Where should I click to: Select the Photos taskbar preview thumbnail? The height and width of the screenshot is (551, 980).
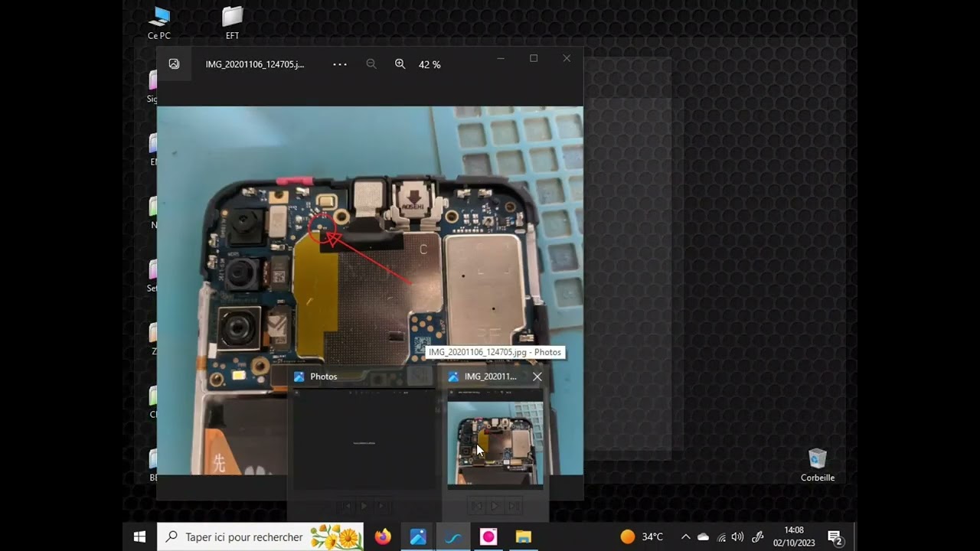click(364, 440)
